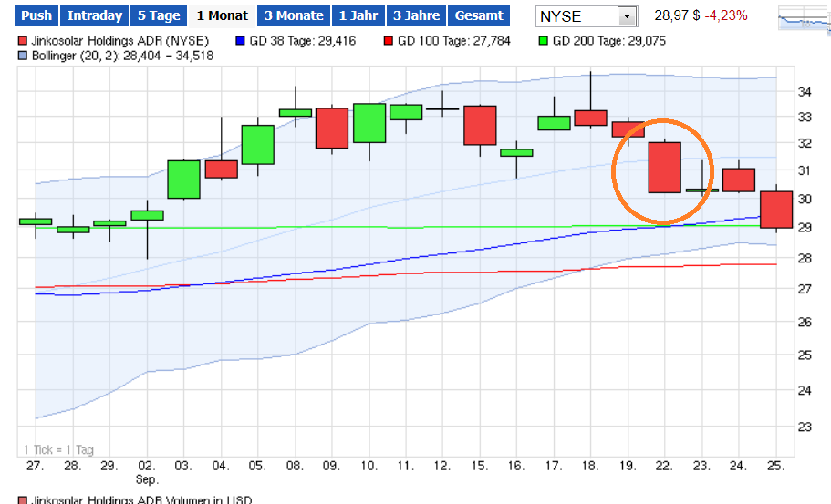Click the '1 Tick = 1 Tag' note
This screenshot has height=504, width=831.
click(x=58, y=449)
